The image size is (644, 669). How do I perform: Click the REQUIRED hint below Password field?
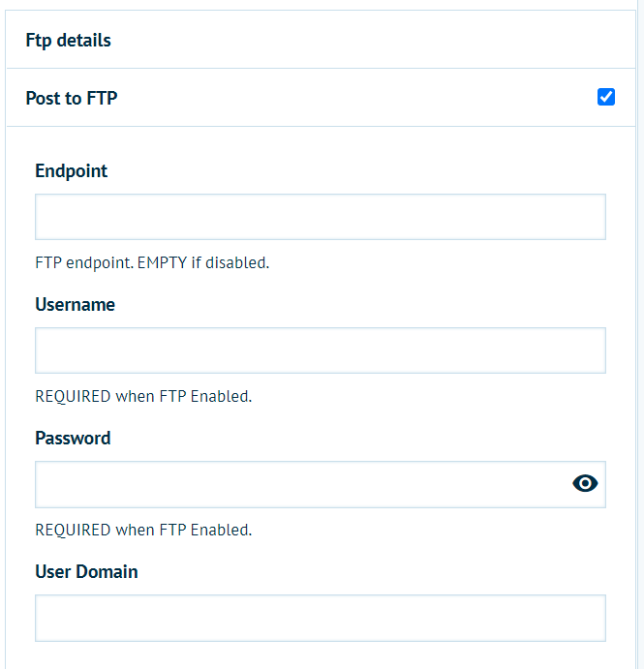[143, 530]
